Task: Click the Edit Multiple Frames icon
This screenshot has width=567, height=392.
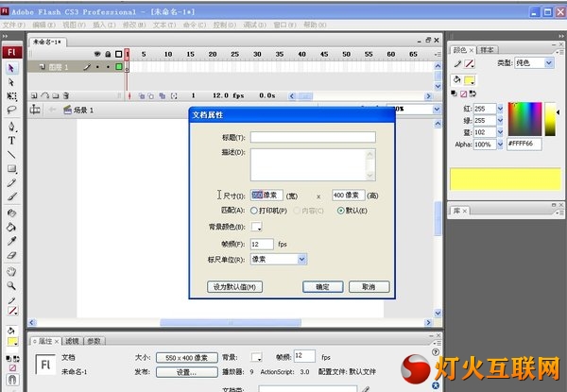Action: (163, 96)
